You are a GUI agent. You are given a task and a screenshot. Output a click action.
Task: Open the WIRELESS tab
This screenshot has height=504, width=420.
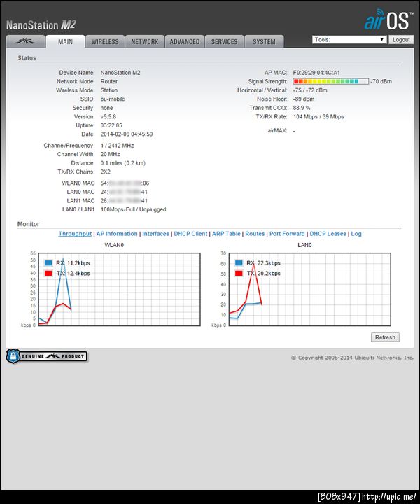click(105, 42)
